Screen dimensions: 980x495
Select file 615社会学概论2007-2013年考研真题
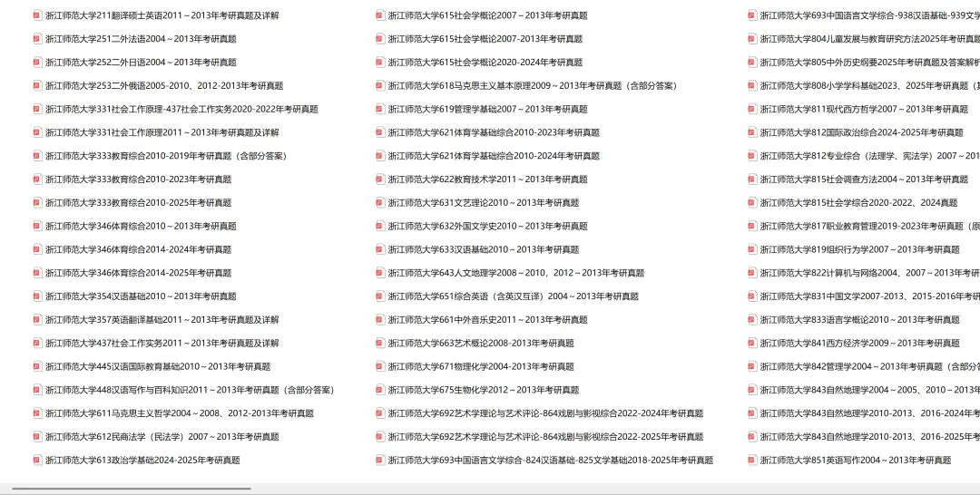point(479,39)
